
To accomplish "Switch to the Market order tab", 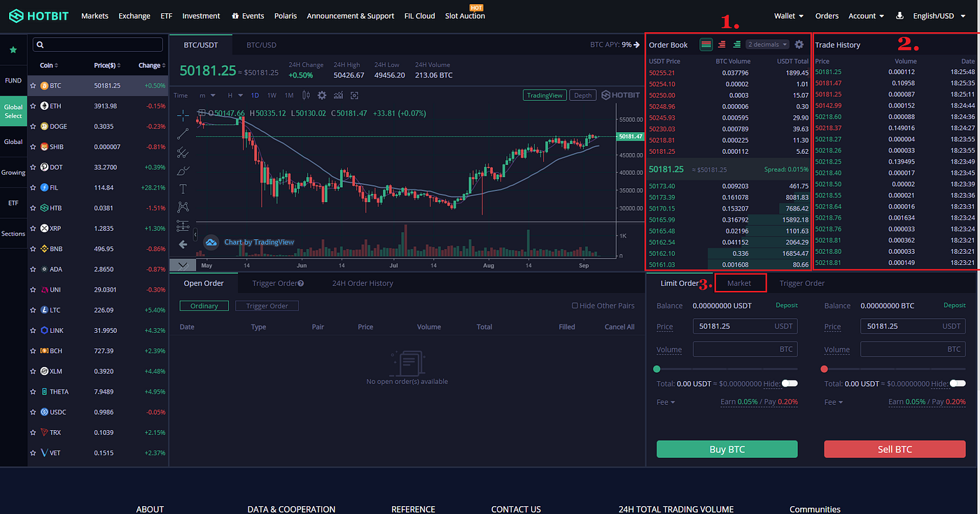I will tap(739, 283).
